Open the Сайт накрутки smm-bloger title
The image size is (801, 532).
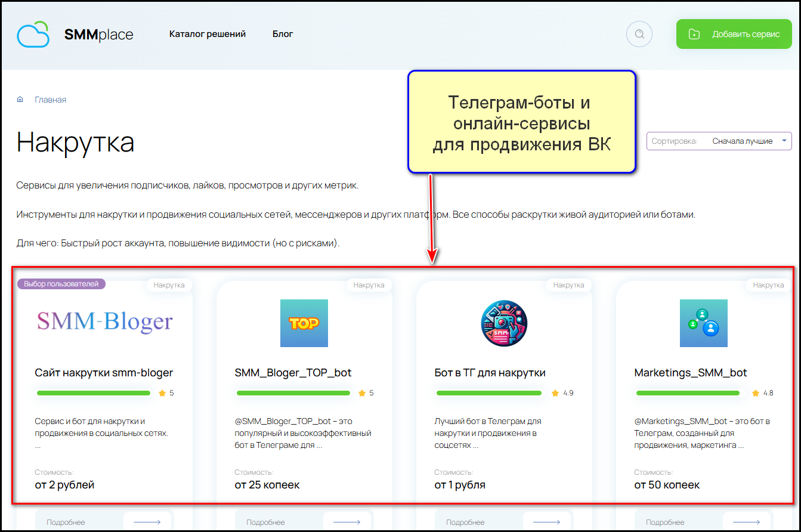click(x=104, y=373)
